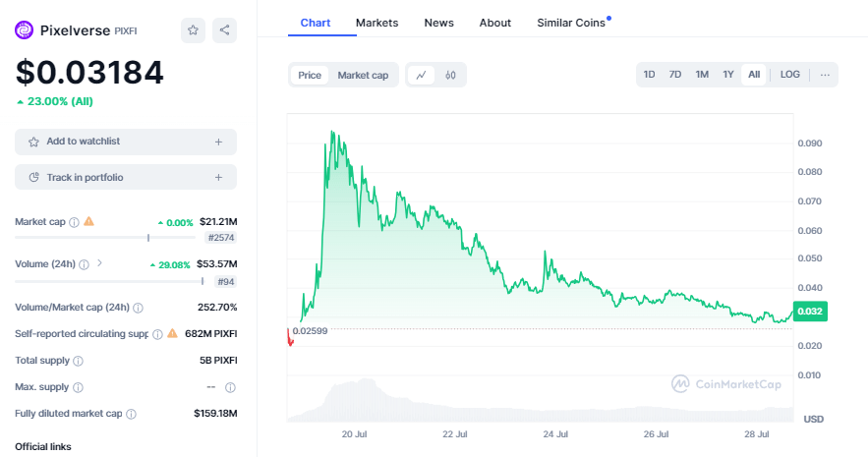This screenshot has height=457, width=868.
Task: Click the Official links heading
Action: (43, 446)
